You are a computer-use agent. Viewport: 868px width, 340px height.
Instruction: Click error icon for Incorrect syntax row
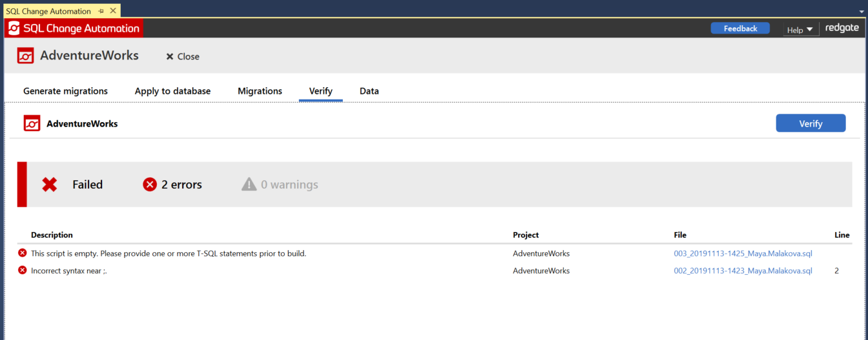tap(23, 271)
